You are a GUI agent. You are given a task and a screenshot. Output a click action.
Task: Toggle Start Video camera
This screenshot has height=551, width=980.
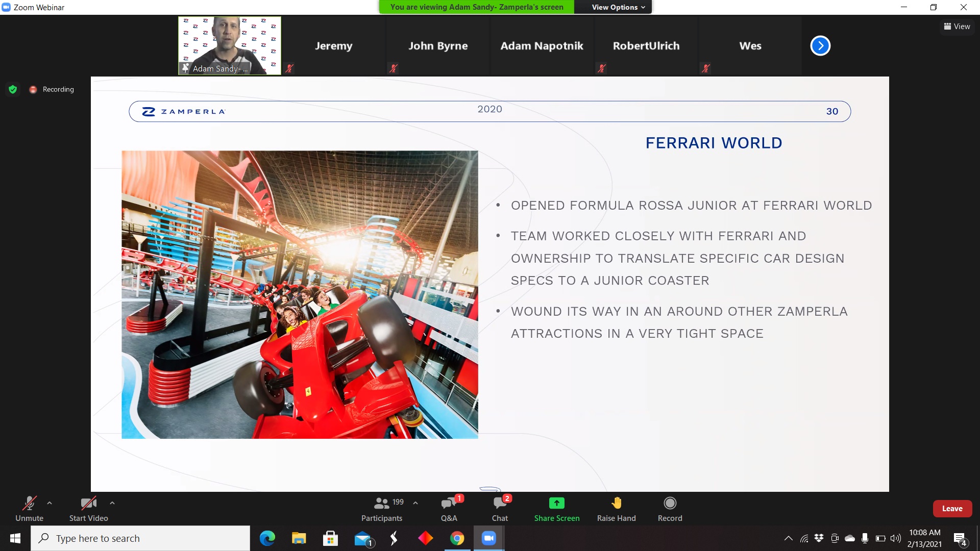coord(88,504)
